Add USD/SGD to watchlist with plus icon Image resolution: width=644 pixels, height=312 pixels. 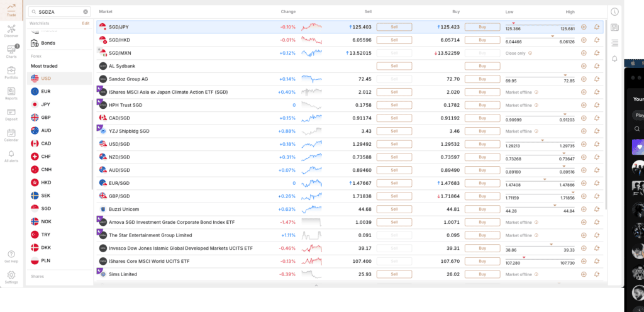click(x=584, y=144)
